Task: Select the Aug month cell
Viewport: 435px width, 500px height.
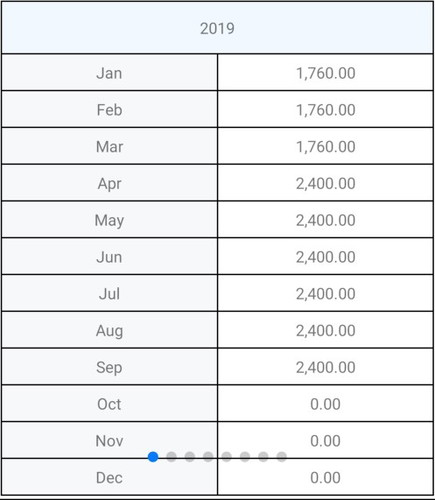Action: click(109, 331)
